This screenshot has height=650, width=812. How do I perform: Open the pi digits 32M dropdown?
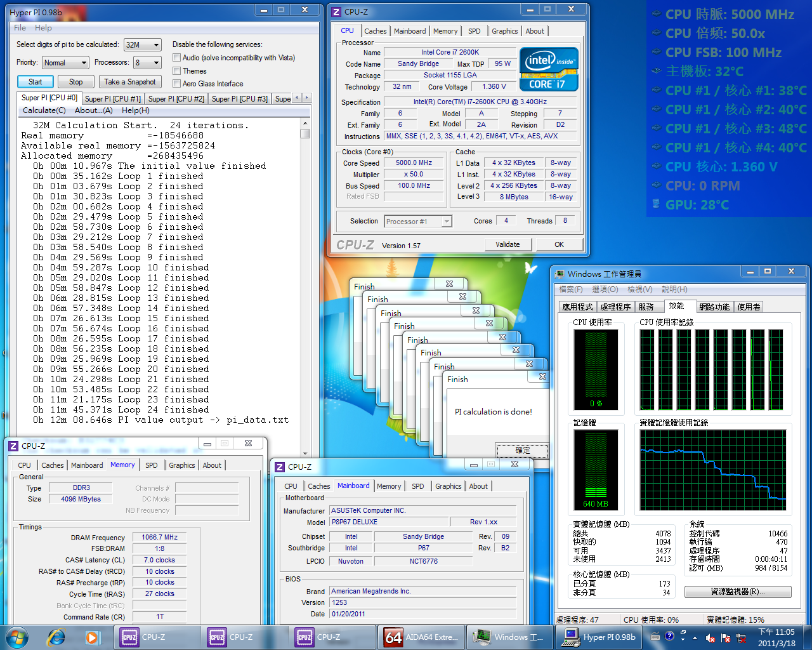tap(143, 45)
